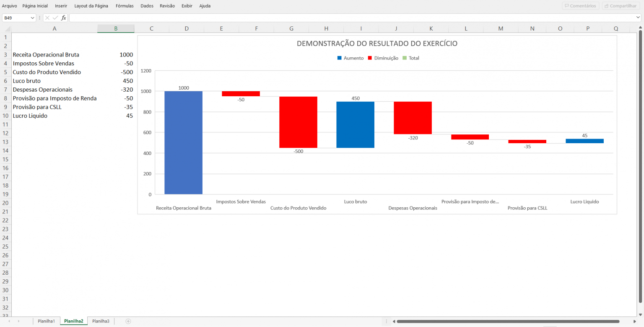Switch to the Planilha3 sheet tab
Viewport: 644px width, 327px height.
101,321
